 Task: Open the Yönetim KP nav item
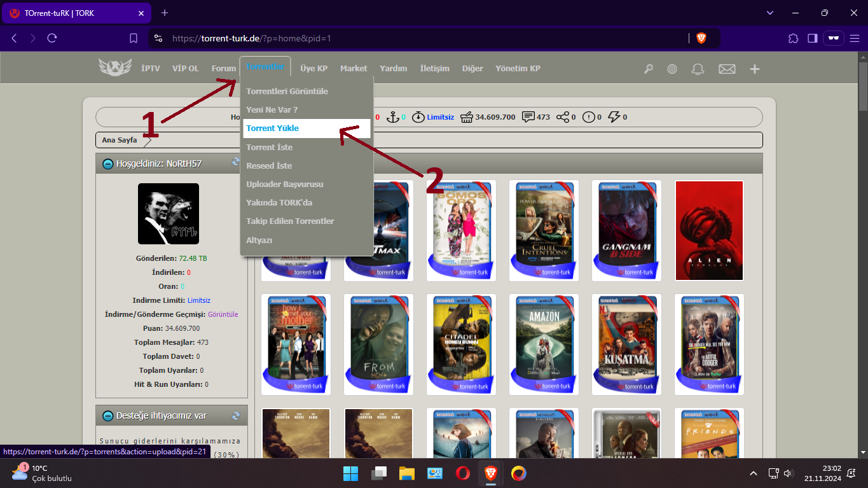click(x=518, y=68)
